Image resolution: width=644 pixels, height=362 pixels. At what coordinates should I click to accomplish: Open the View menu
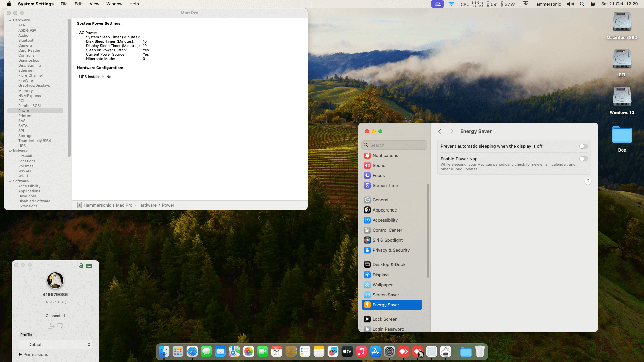(94, 4)
